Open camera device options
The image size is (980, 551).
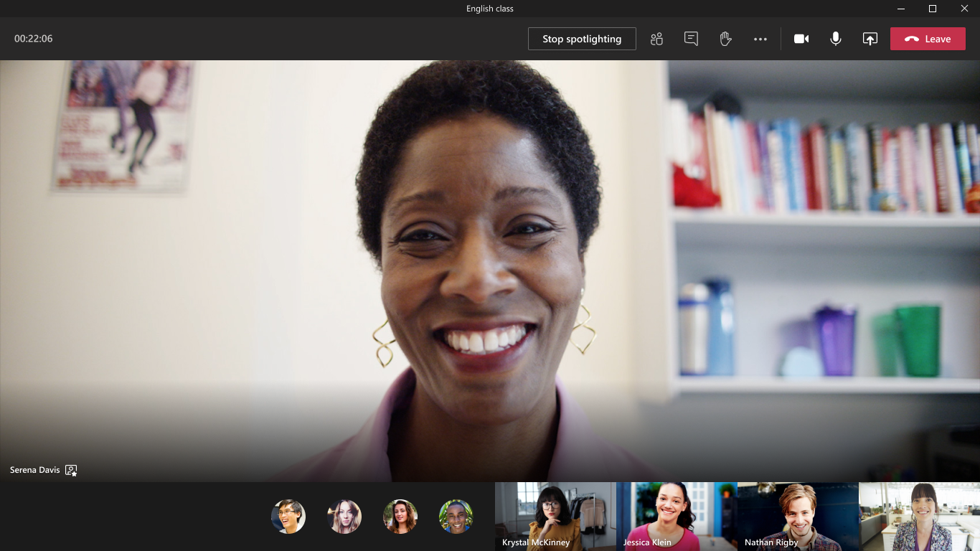(x=801, y=39)
